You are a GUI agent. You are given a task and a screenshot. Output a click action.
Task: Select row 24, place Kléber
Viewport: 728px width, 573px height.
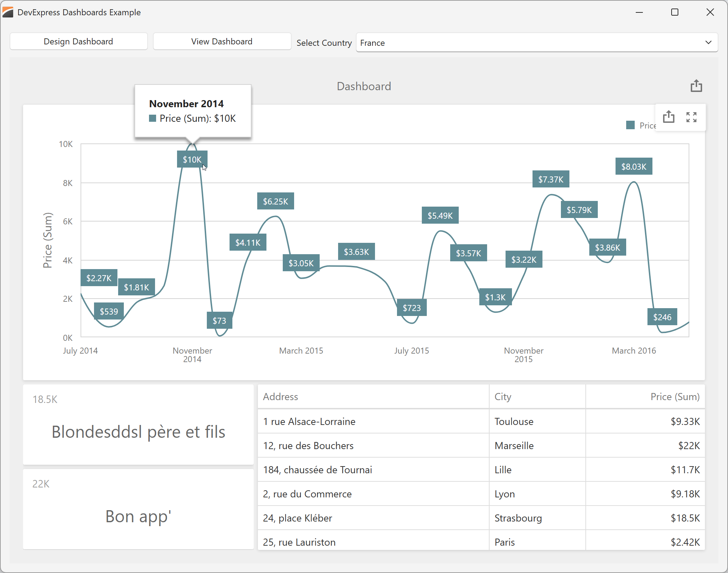tap(481, 518)
